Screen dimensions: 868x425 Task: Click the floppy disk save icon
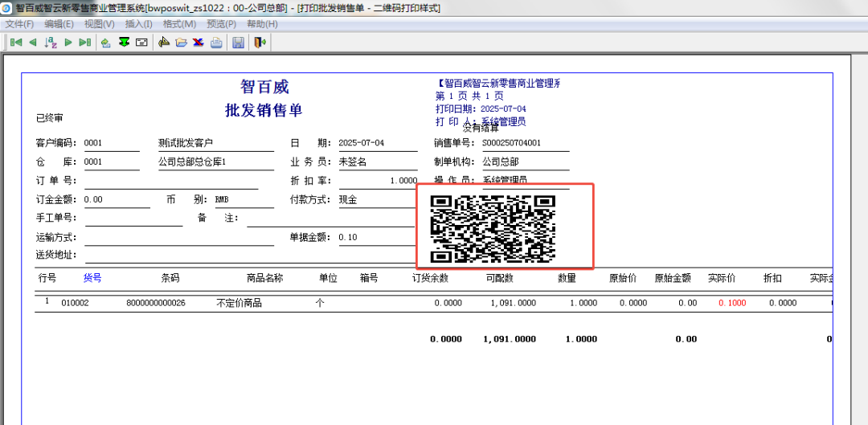coord(238,42)
